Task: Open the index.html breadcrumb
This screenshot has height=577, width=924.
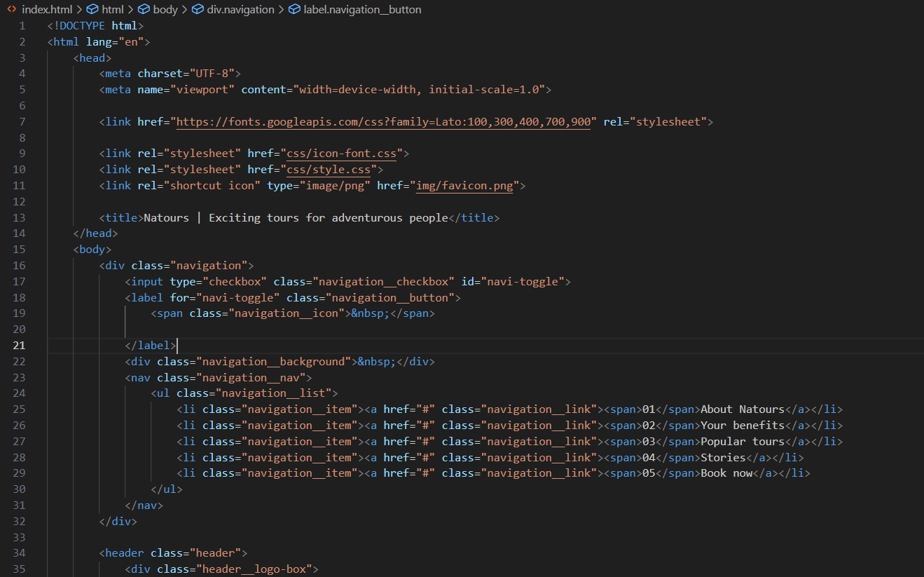Action: pyautogui.click(x=47, y=10)
